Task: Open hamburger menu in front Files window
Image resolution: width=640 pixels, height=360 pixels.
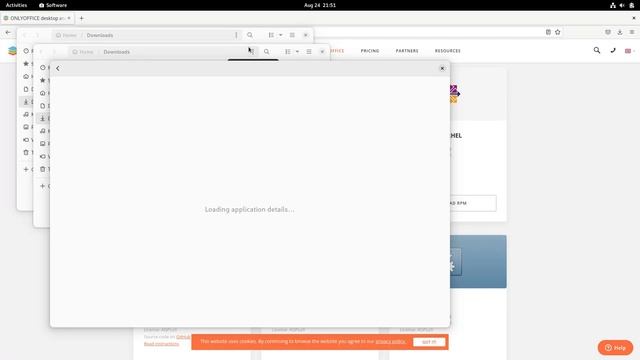Action: 309,52
